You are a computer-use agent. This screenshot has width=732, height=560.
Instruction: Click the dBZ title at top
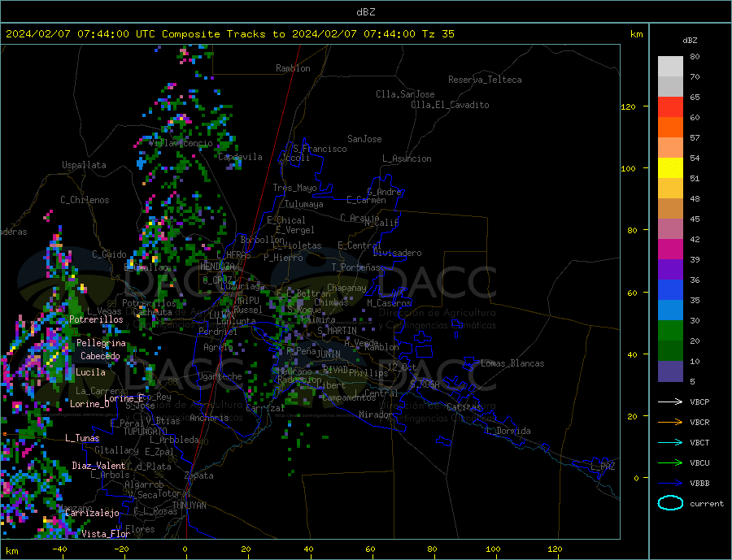[365, 12]
